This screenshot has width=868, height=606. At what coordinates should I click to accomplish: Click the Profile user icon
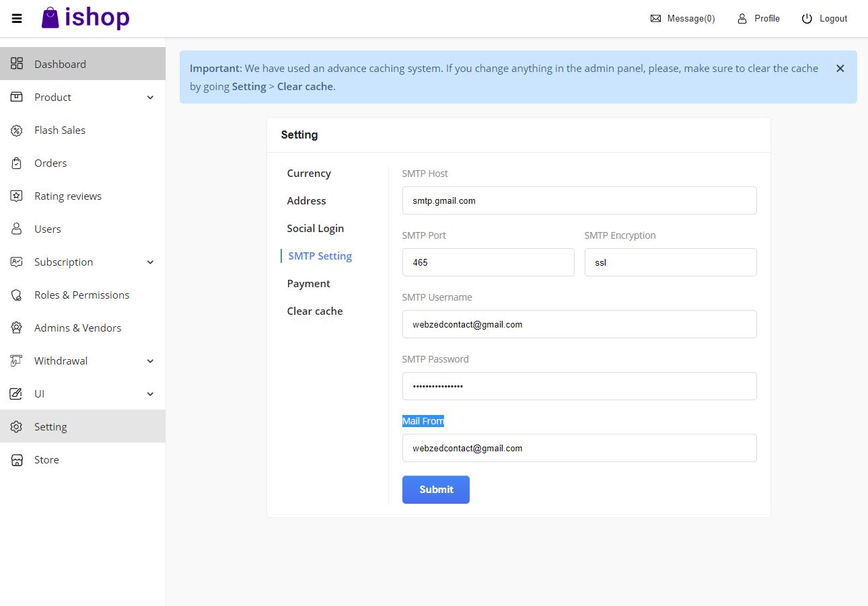click(x=742, y=19)
